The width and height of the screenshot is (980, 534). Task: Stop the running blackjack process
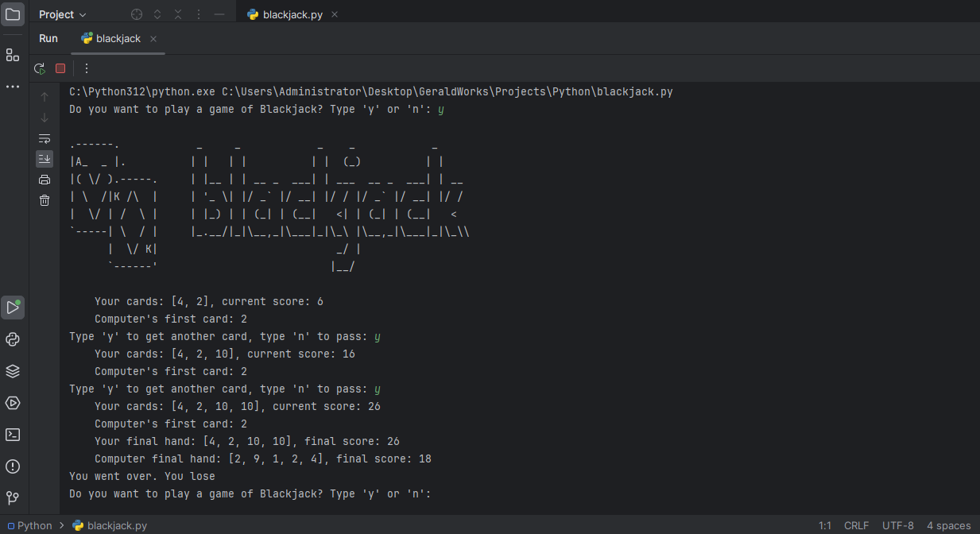click(60, 68)
